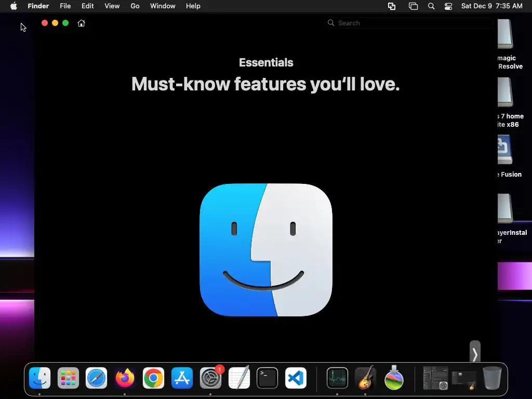Click the minimized GarageBand window thumbnail in the Dock
Viewport: 532px width, 399px height.
coord(464,380)
